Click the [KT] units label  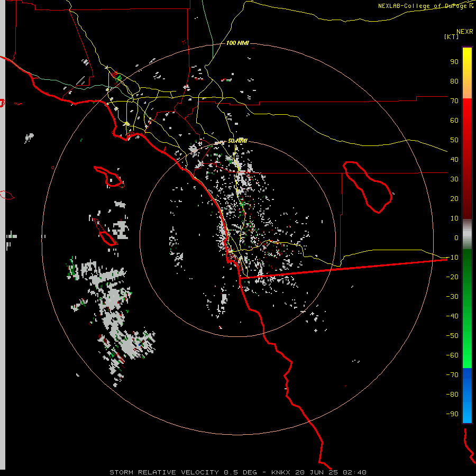[451, 36]
